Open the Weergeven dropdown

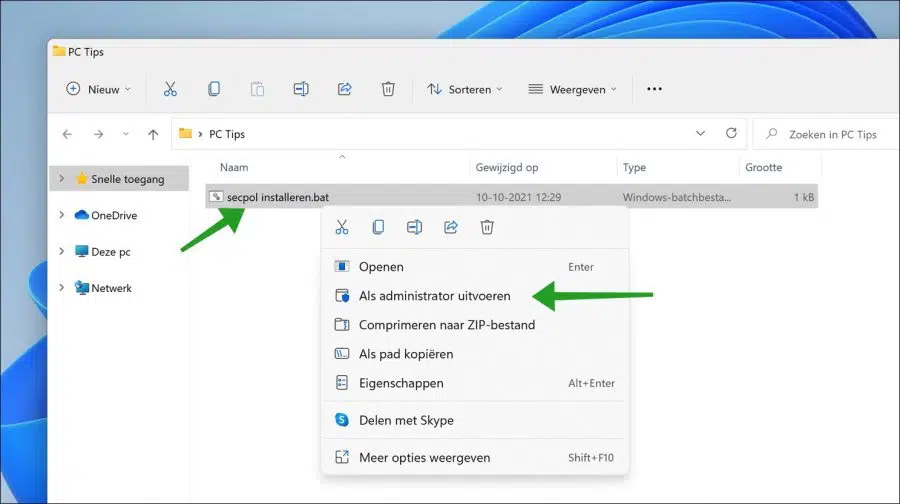[x=572, y=89]
